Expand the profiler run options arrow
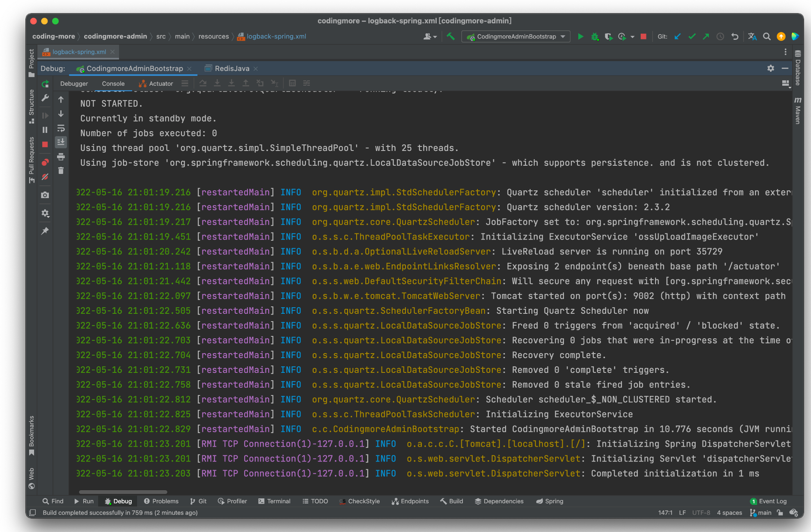The image size is (811, 532). 632,37
